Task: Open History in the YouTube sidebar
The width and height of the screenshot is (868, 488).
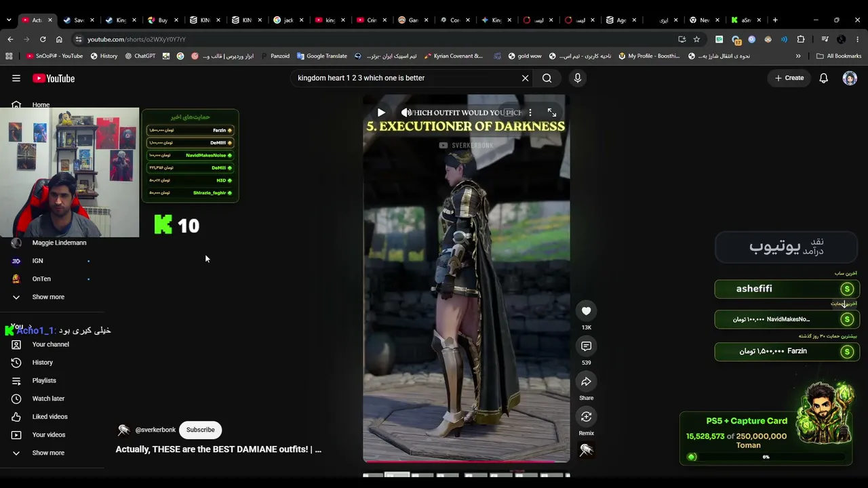Action: click(43, 363)
